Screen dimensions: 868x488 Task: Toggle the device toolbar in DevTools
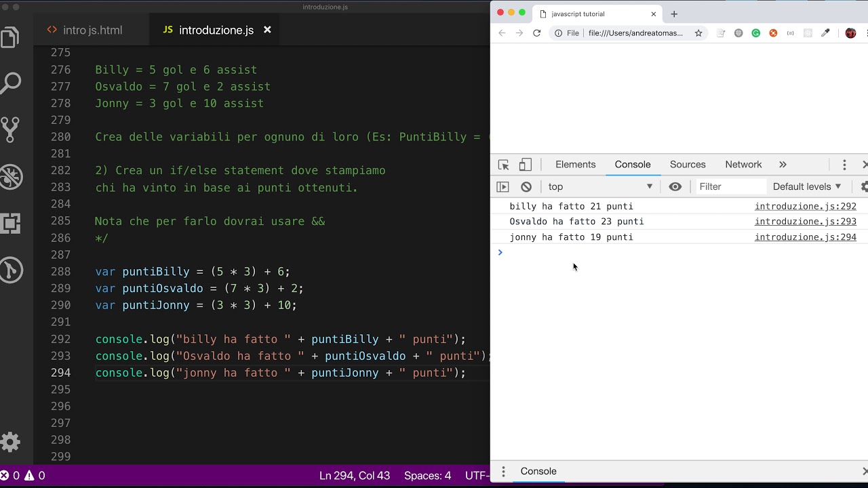[526, 165]
